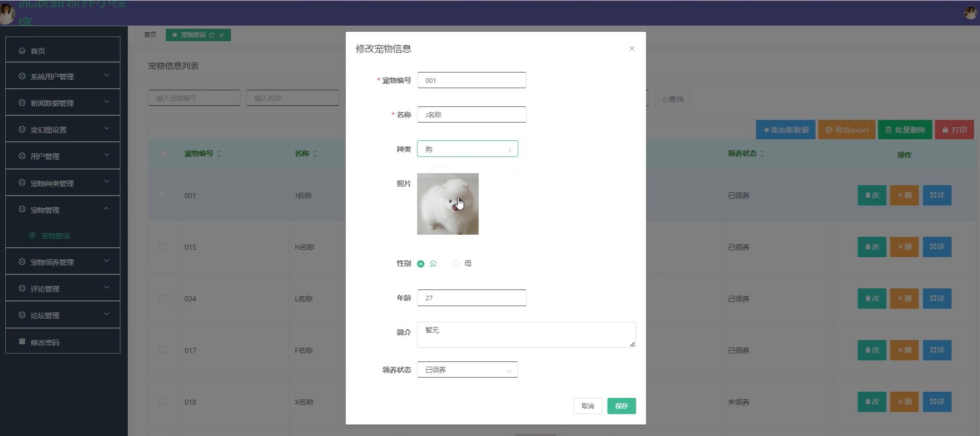Click the 添加新数据 button
Image resolution: width=980 pixels, height=436 pixels.
[x=786, y=130]
